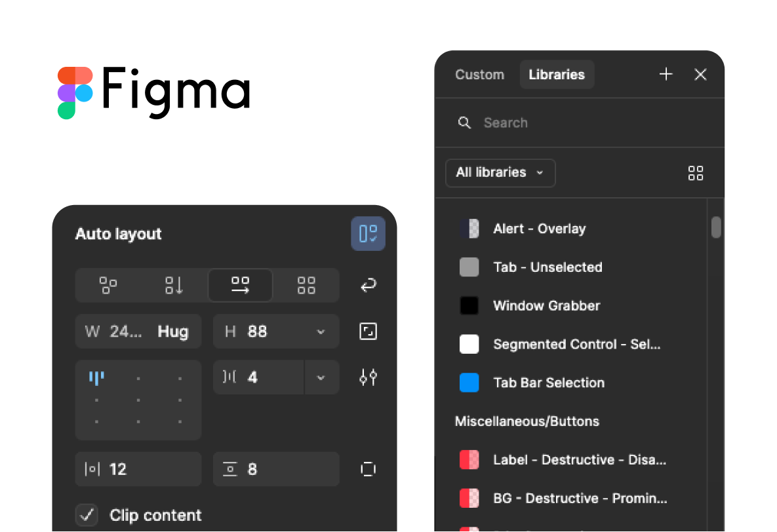Click the Miscellaneous/Buttons group heading
The image size is (777, 532).
pos(527,421)
